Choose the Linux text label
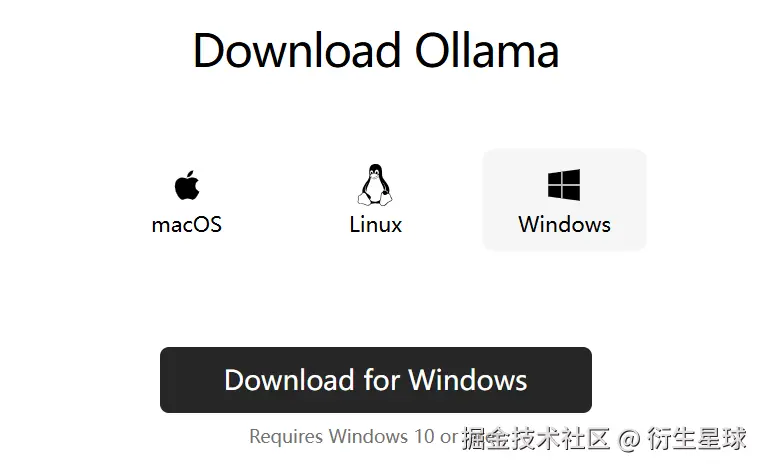Image resolution: width=762 pixels, height=468 pixels. pyautogui.click(x=376, y=225)
